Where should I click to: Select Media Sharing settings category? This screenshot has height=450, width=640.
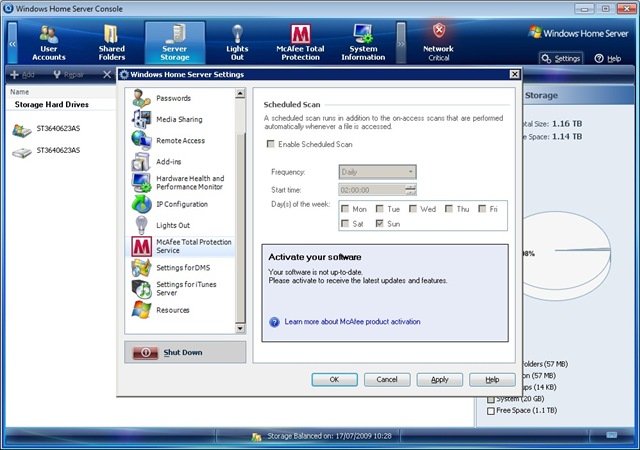pos(180,119)
